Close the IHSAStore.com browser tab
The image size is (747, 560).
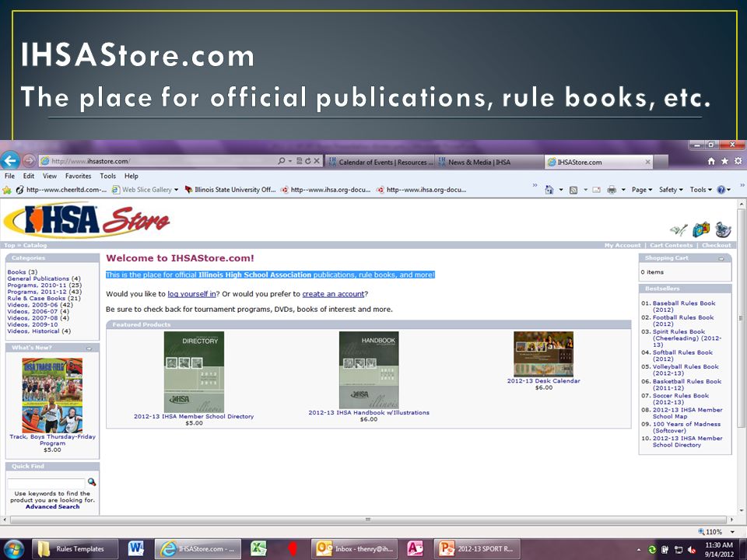[648, 162]
